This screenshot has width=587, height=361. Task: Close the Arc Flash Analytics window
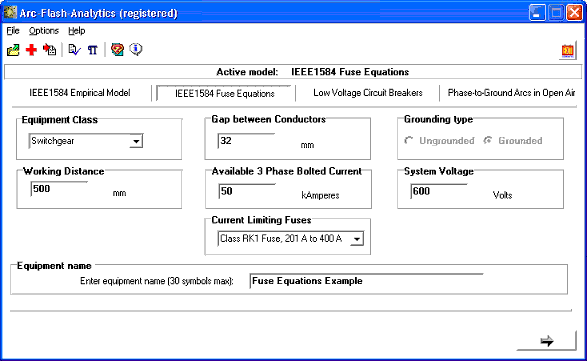point(574,13)
